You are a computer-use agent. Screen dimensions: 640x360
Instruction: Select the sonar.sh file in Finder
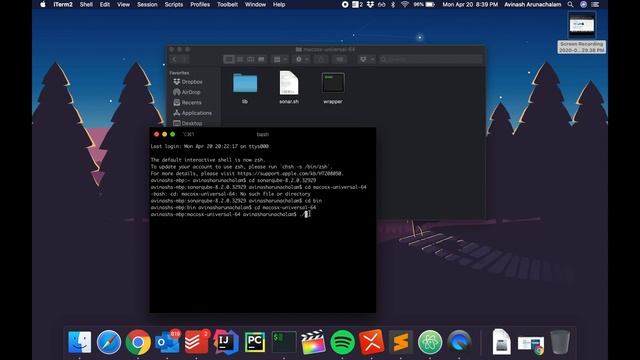click(x=289, y=87)
